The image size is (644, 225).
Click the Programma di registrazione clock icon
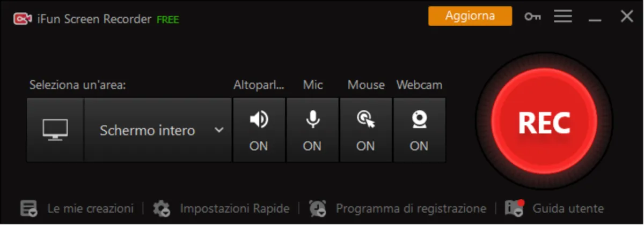pos(318,208)
